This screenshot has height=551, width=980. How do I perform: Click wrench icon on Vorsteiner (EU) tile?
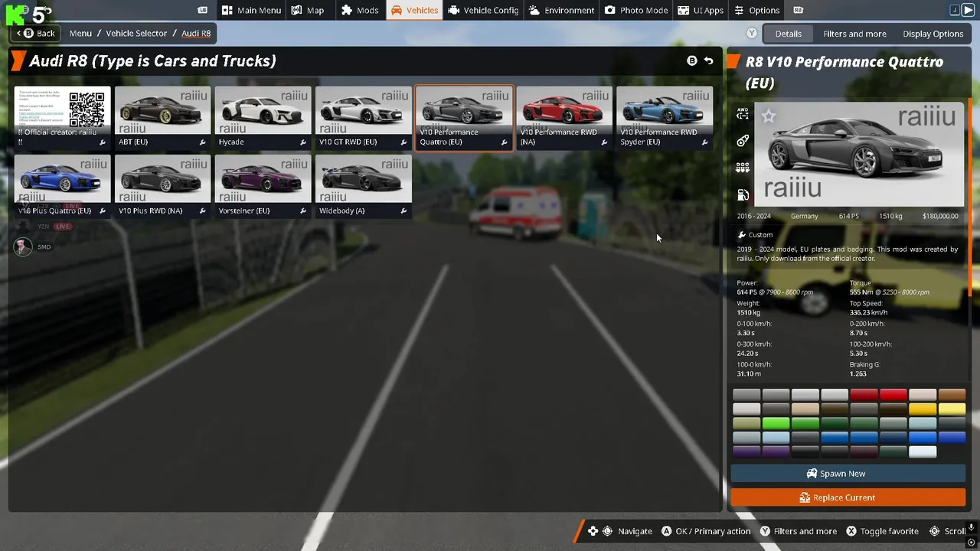303,211
